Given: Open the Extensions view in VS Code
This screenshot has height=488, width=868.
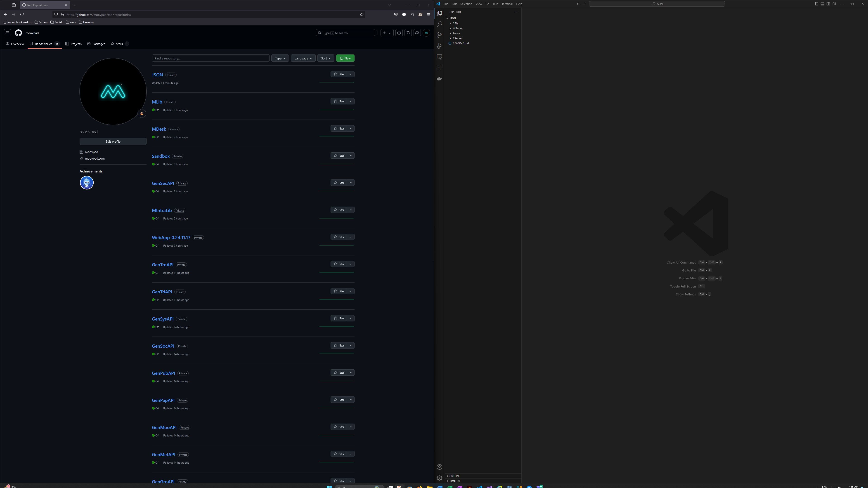Looking at the screenshot, I should (439, 68).
